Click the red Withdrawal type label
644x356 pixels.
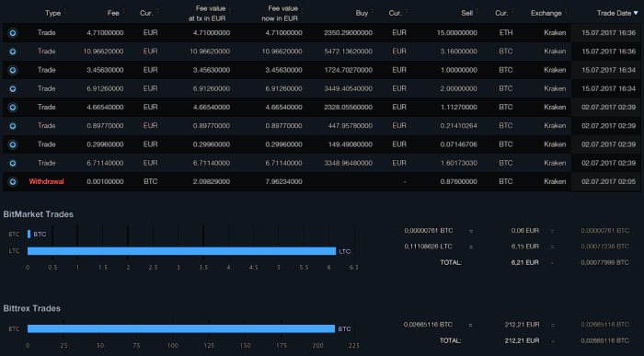tap(46, 181)
